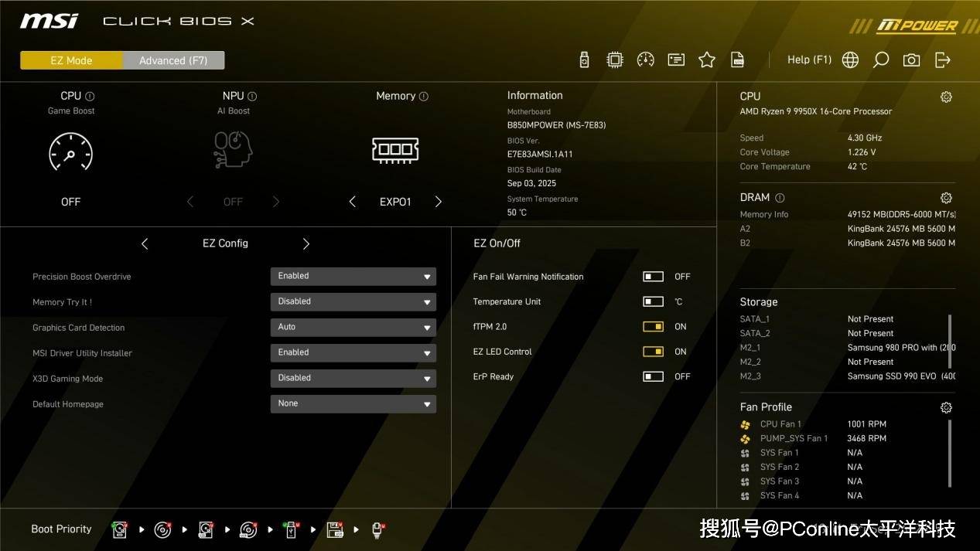The width and height of the screenshot is (980, 551).
Task: Click the CPU chip icon in toolbar
Action: coord(614,60)
